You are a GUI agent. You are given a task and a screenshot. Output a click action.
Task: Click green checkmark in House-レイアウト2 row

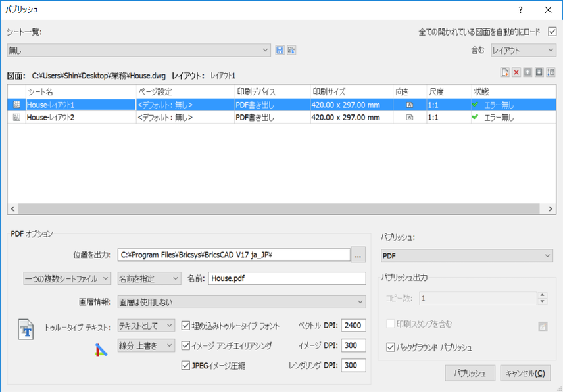point(476,117)
